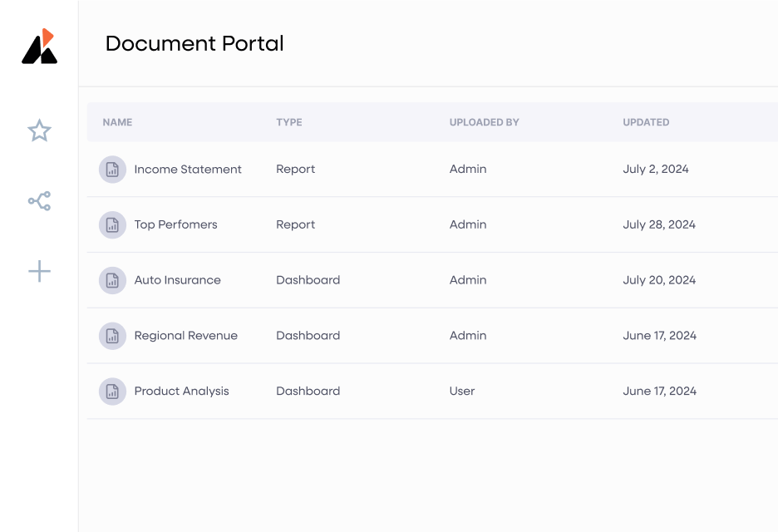Sort by the UPLOADED BY column header

click(x=484, y=122)
